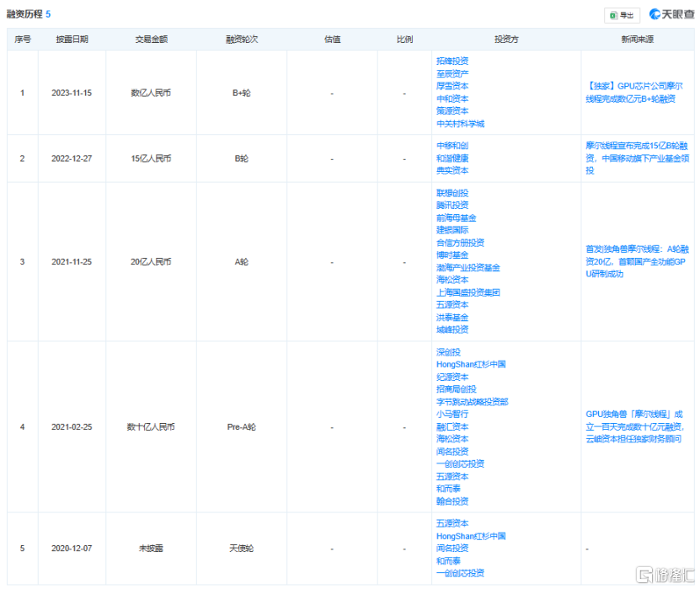Viewport: 700px width, 589px height.
Task: Open investor link 渤海产业投资基金
Action: pos(468,267)
